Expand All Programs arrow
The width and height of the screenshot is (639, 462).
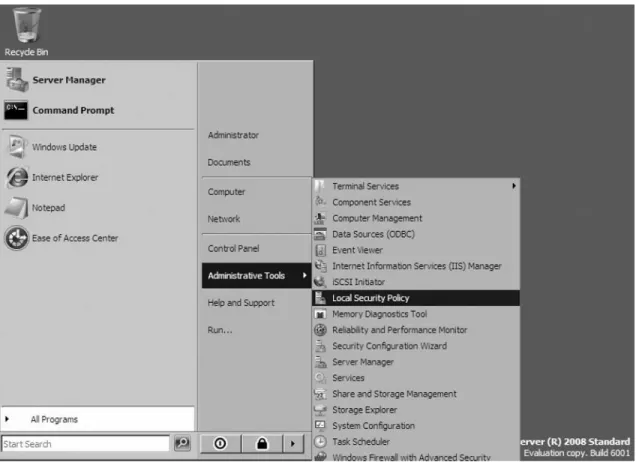tap(7, 418)
